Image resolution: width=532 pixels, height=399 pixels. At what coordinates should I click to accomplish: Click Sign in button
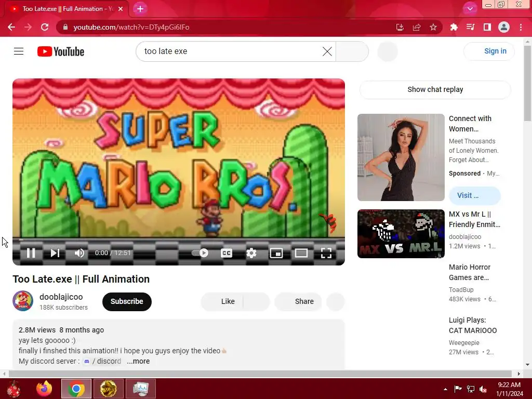[x=489, y=51]
